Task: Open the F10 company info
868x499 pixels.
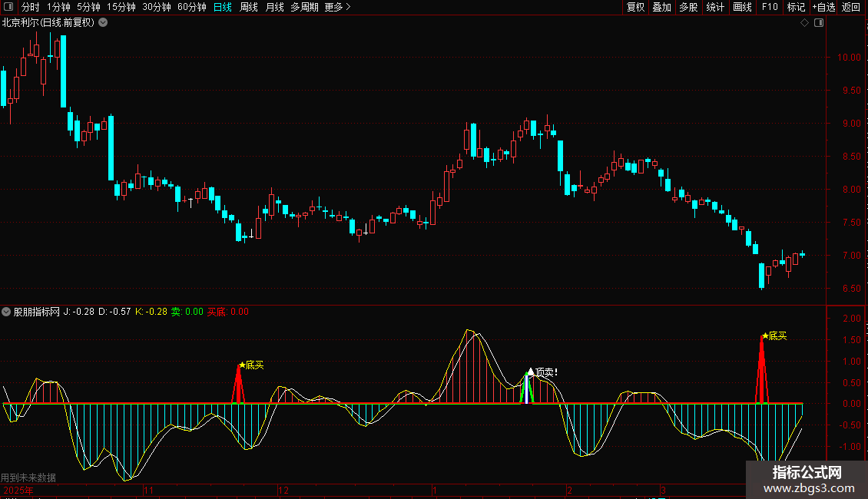Action: click(x=770, y=7)
